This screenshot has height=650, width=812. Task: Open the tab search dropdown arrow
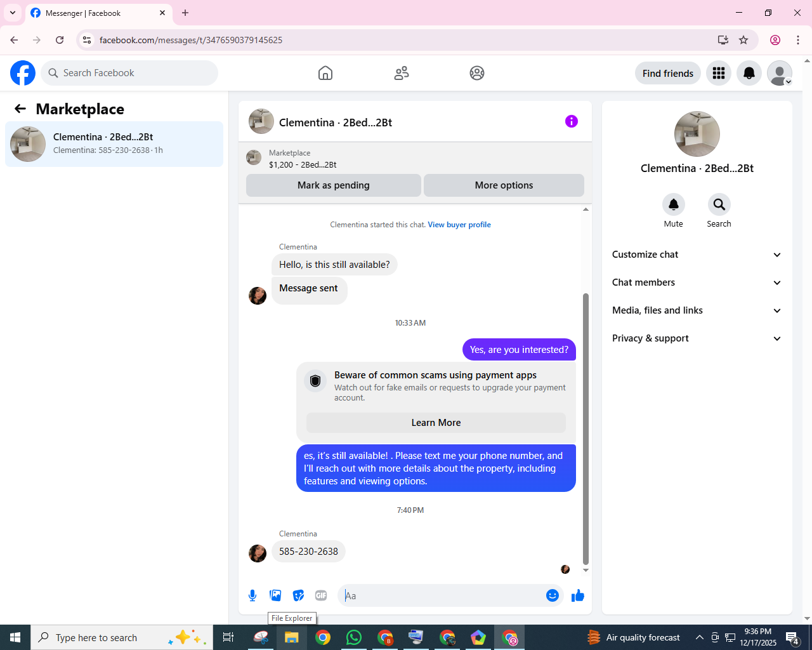tap(12, 13)
